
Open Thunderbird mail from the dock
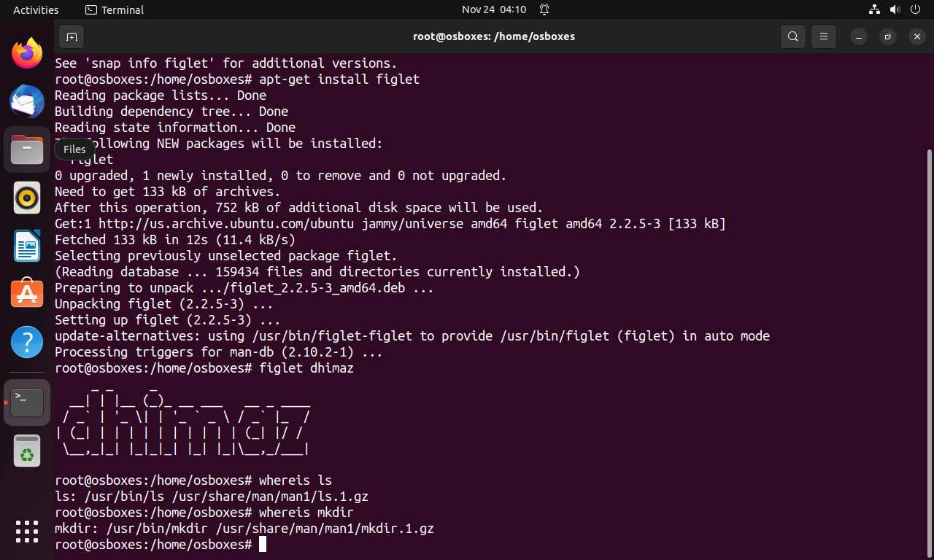(x=27, y=101)
